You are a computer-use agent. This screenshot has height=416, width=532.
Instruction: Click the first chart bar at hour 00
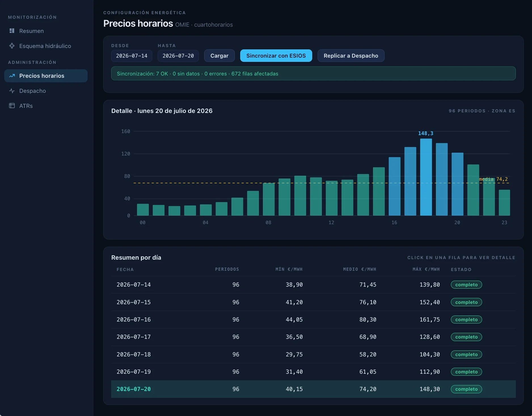[143, 210]
